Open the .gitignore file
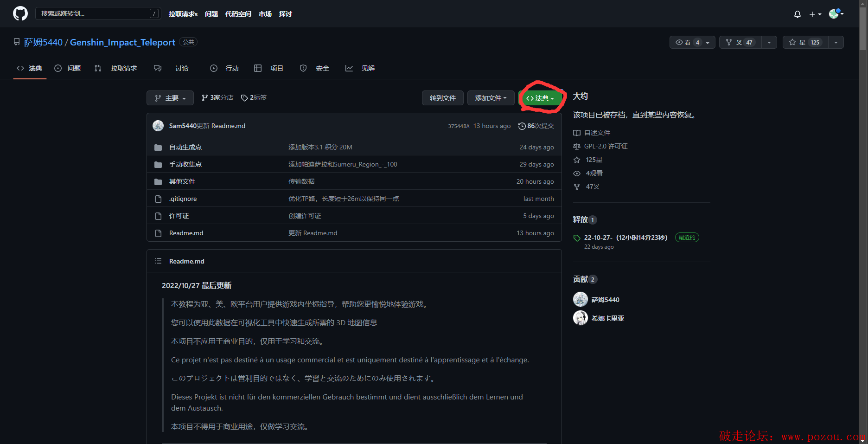 click(183, 199)
